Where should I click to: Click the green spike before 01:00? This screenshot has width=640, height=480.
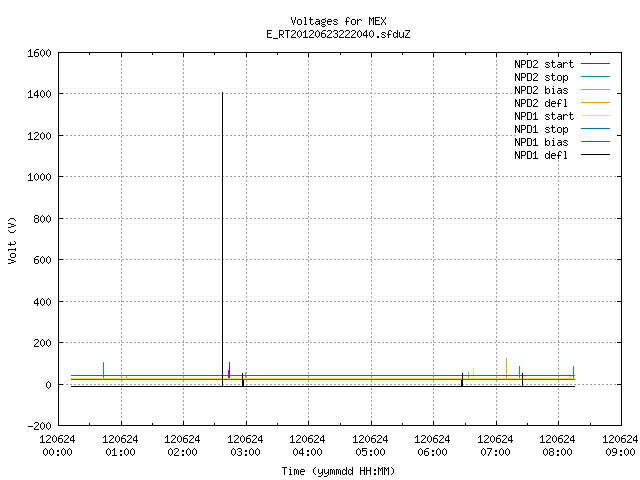(x=103, y=369)
